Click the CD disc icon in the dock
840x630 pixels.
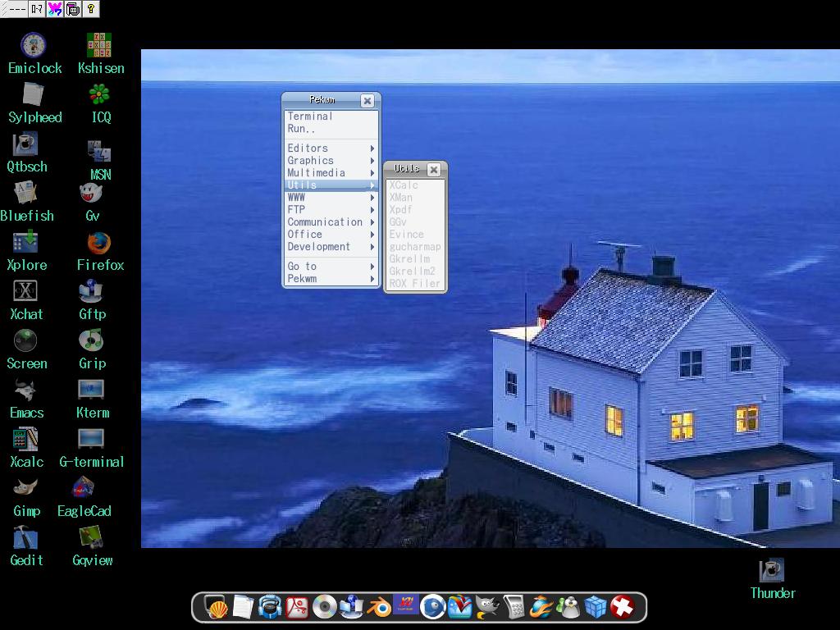[x=324, y=608]
